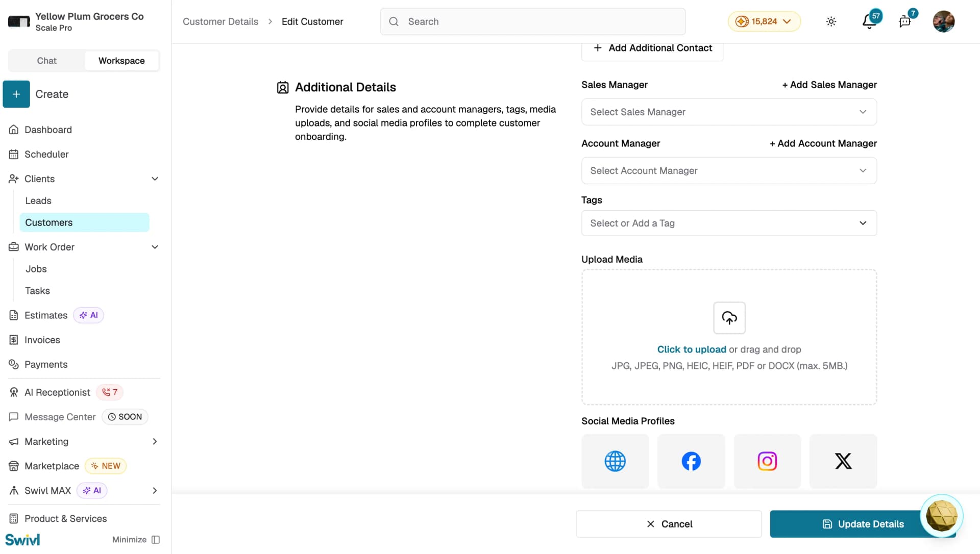Open the Select or Add a Tag dropdown
Screen dimensions: 980x554
point(729,223)
